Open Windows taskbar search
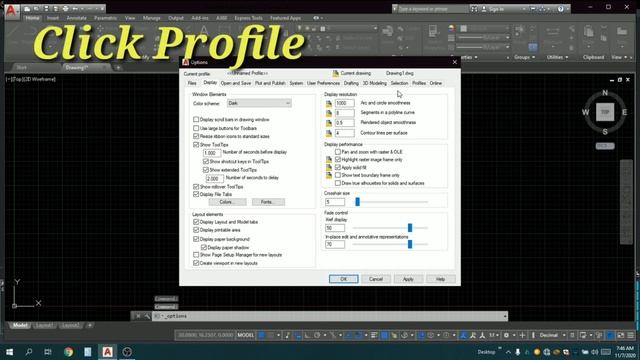The image size is (640, 360). click(x=29, y=352)
